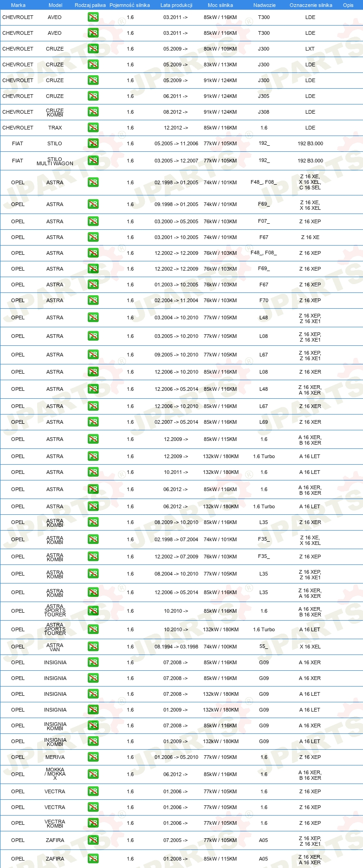Click fuel icon in Insignia Kombi 01.2009 row
Screen dimensions: 363x868
(x=93, y=741)
